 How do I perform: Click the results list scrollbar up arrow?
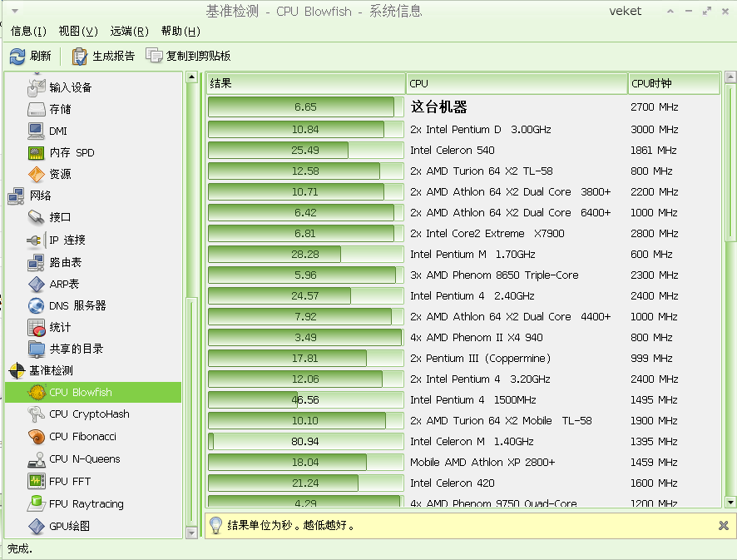click(x=730, y=77)
